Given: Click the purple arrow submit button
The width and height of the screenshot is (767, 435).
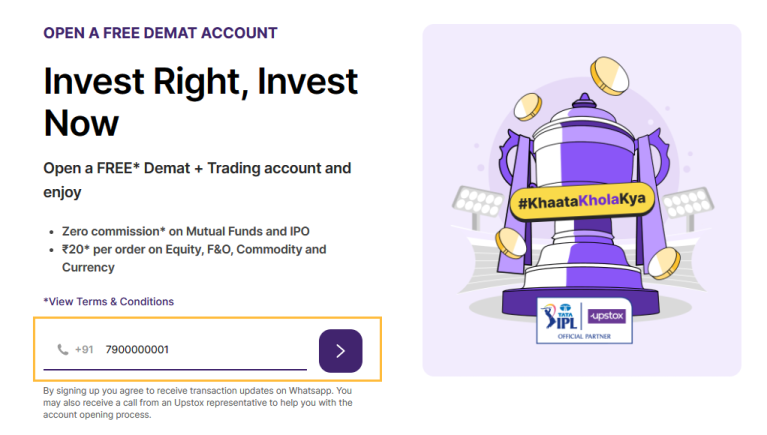Looking at the screenshot, I should [340, 351].
